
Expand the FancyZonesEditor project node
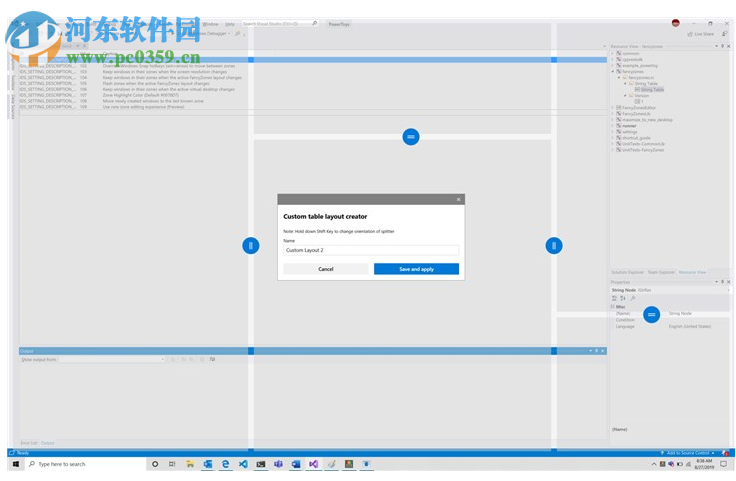[x=613, y=108]
